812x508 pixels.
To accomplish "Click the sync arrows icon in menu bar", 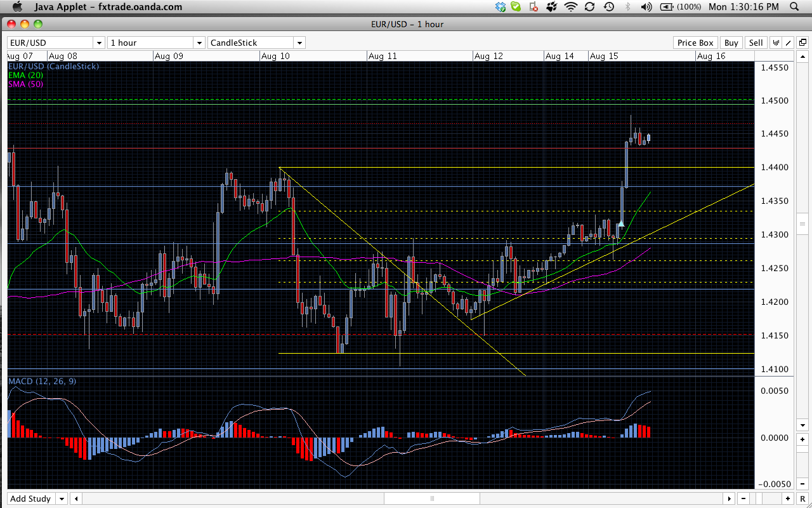I will click(590, 7).
